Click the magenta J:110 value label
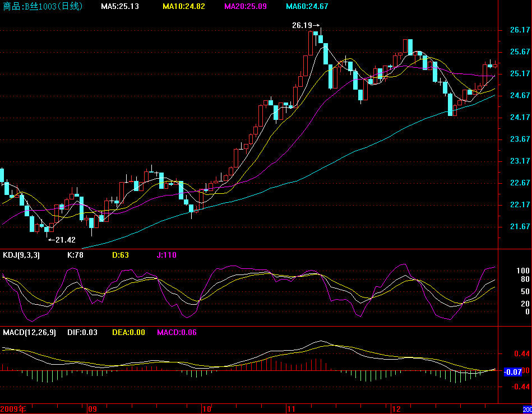The height and width of the screenshot is (414, 532). pos(166,255)
